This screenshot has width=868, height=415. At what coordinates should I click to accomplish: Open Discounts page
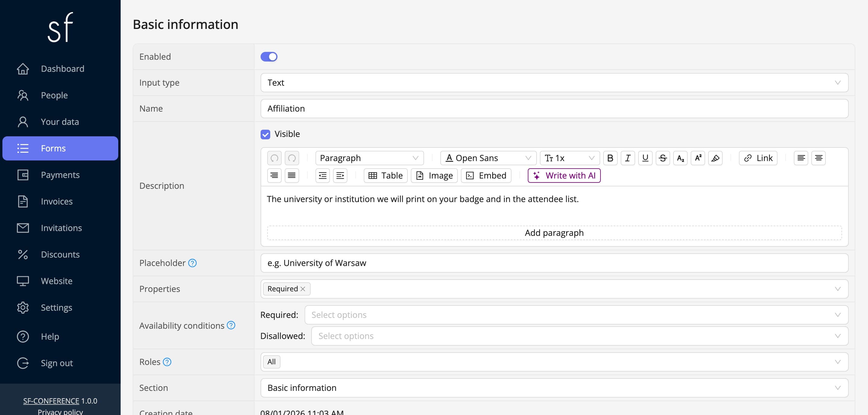pos(60,255)
